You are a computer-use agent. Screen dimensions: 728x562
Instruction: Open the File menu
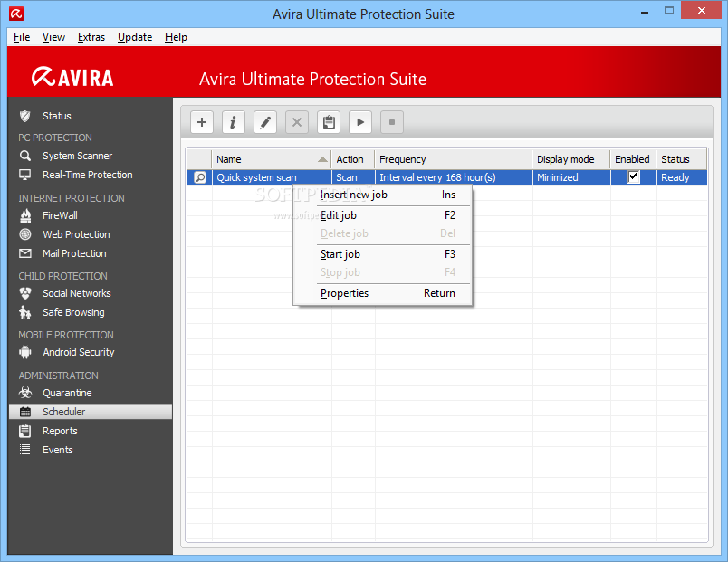[x=22, y=37]
